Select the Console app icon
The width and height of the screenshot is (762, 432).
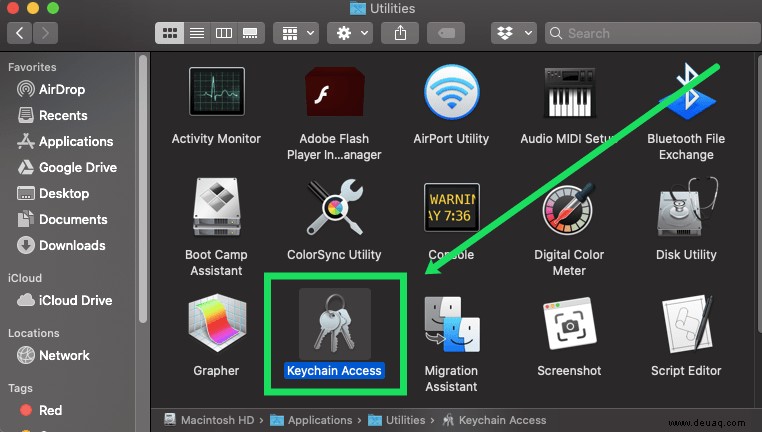451,207
